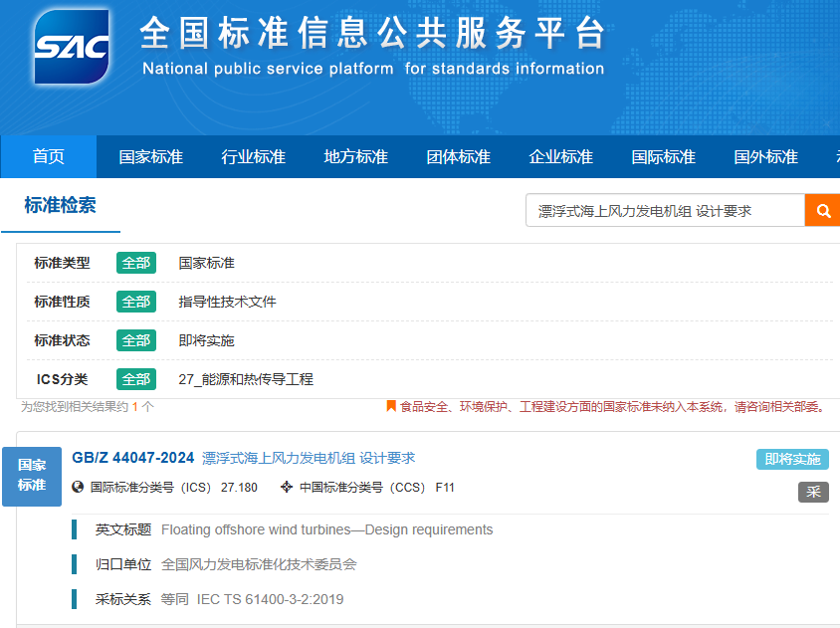The image size is (840, 628).
Task: Select 全部 for 标准性质 filter
Action: click(136, 302)
